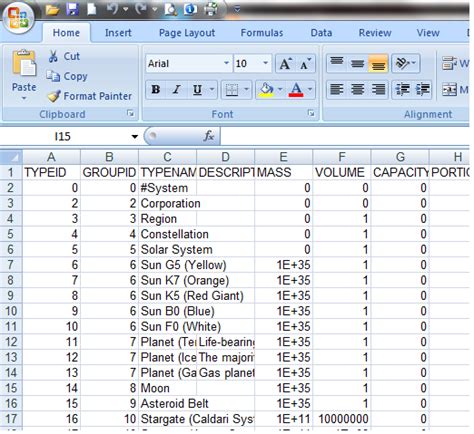Toggle Align Text Left
Image resolution: width=474 pixels, height=434 pixels.
[x=337, y=89]
